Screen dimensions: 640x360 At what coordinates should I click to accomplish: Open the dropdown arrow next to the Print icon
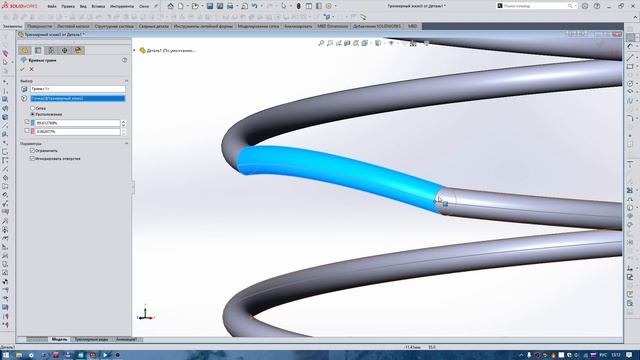click(x=236, y=6)
